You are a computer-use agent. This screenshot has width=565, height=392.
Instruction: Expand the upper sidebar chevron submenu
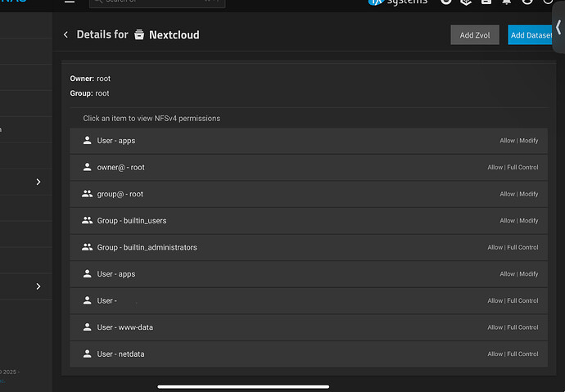(x=38, y=182)
